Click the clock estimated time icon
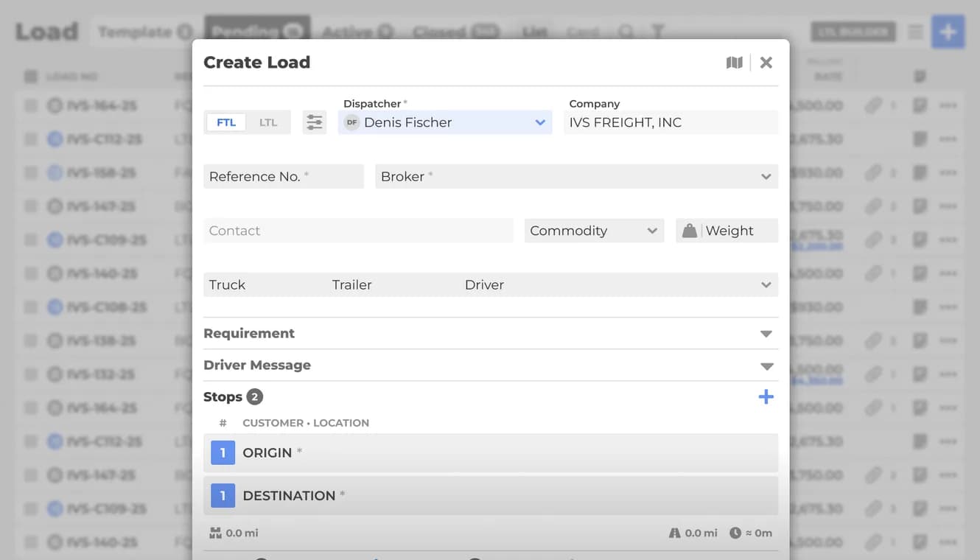This screenshot has width=980, height=560. point(735,533)
